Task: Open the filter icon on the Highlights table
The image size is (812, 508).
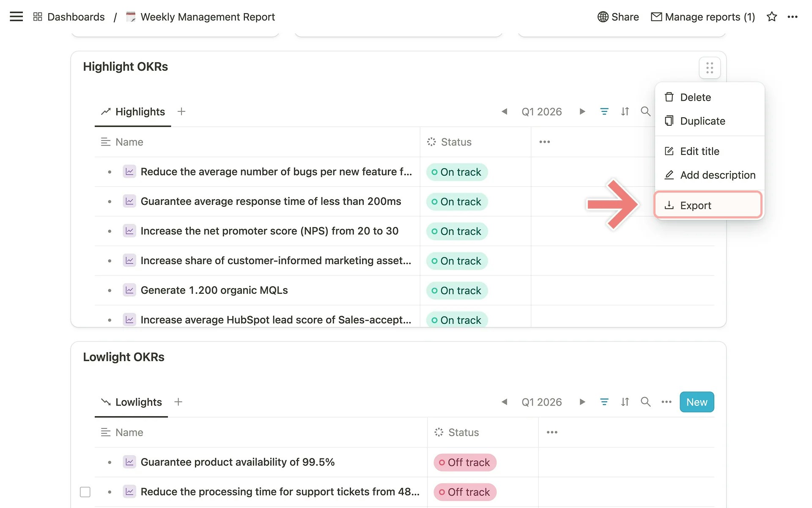Action: (604, 111)
